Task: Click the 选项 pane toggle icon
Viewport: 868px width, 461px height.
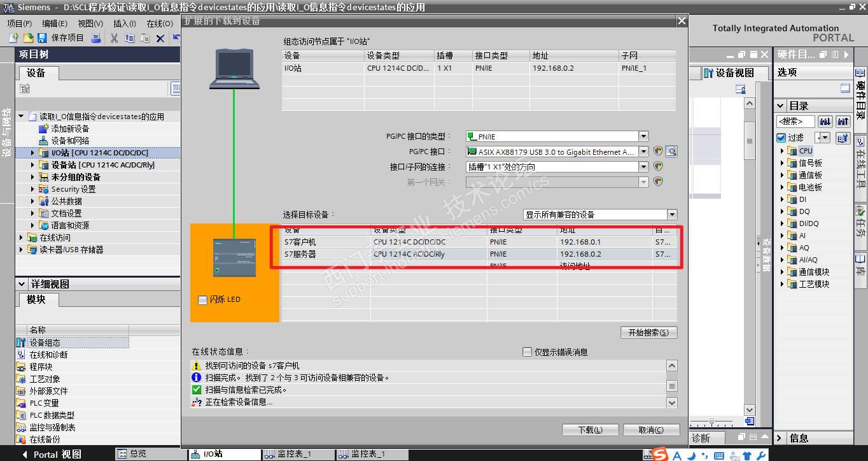Action: click(x=845, y=89)
